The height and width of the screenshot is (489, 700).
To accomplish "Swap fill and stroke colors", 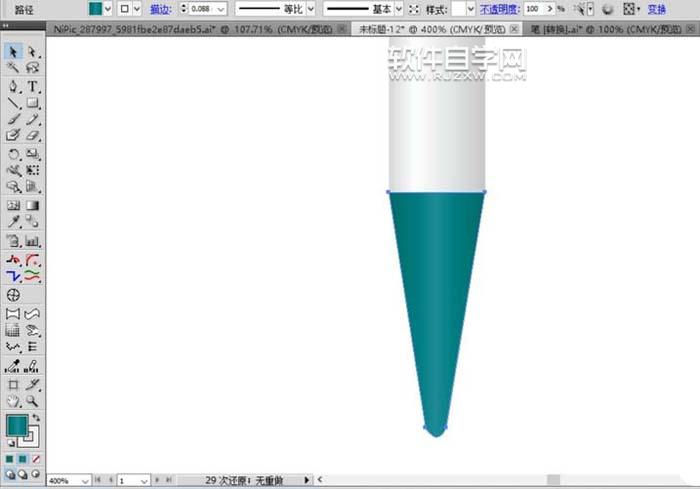I will click(36, 418).
